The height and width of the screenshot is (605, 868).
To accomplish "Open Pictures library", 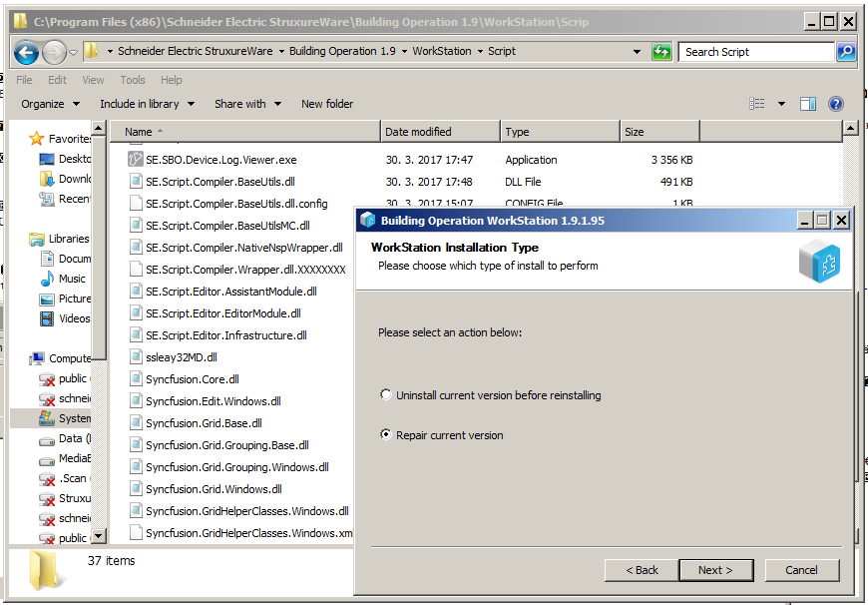I will (65, 299).
